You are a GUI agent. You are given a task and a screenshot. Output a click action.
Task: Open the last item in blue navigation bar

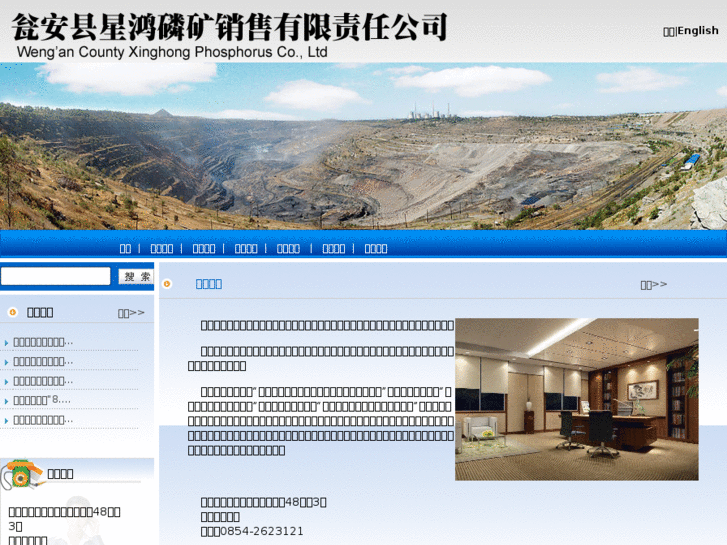click(x=376, y=249)
